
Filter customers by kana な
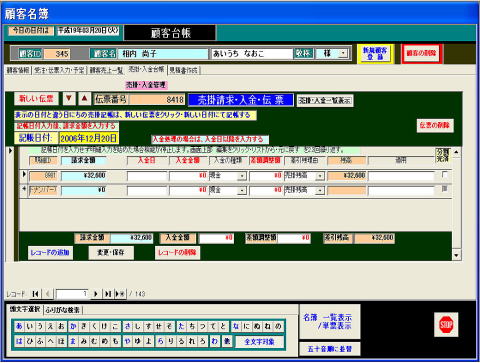tap(235, 326)
